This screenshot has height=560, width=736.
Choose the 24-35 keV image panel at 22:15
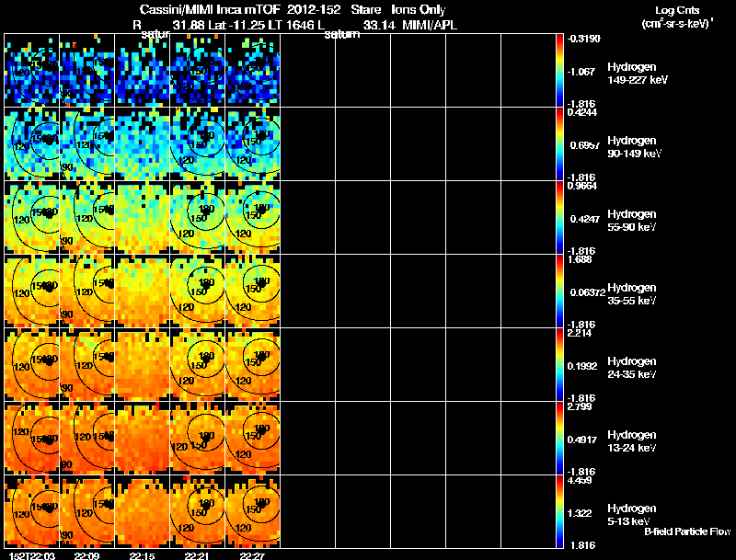[x=143, y=365]
